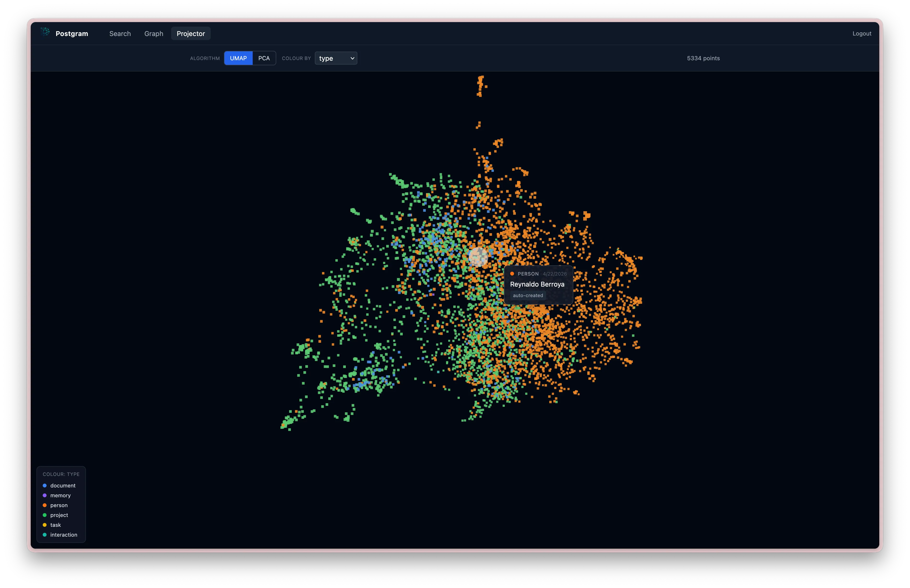The image size is (910, 588).
Task: Open the Colour By type dropdown
Action: point(336,58)
